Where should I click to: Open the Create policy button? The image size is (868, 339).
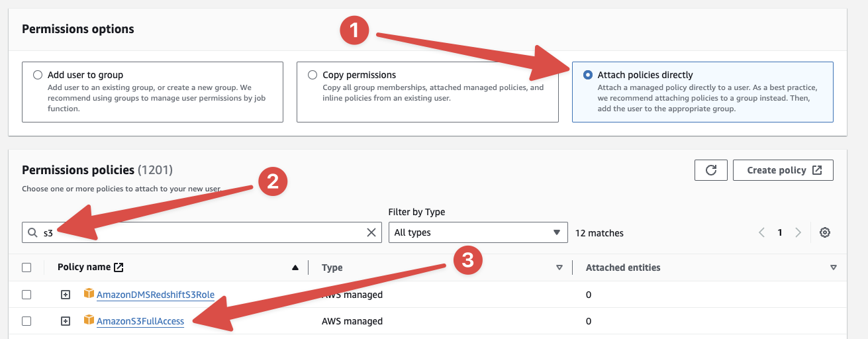coord(783,170)
